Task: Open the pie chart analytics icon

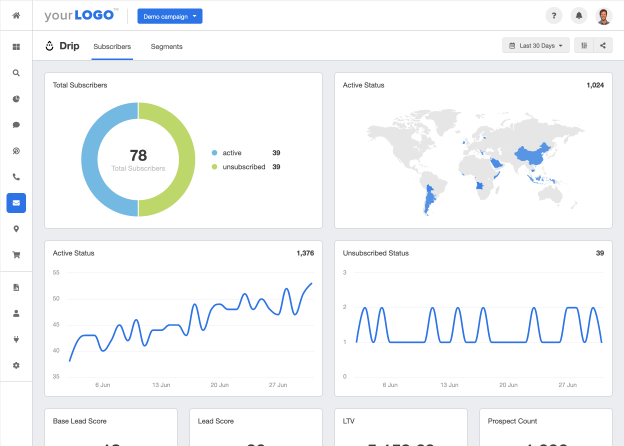Action: (x=16, y=99)
